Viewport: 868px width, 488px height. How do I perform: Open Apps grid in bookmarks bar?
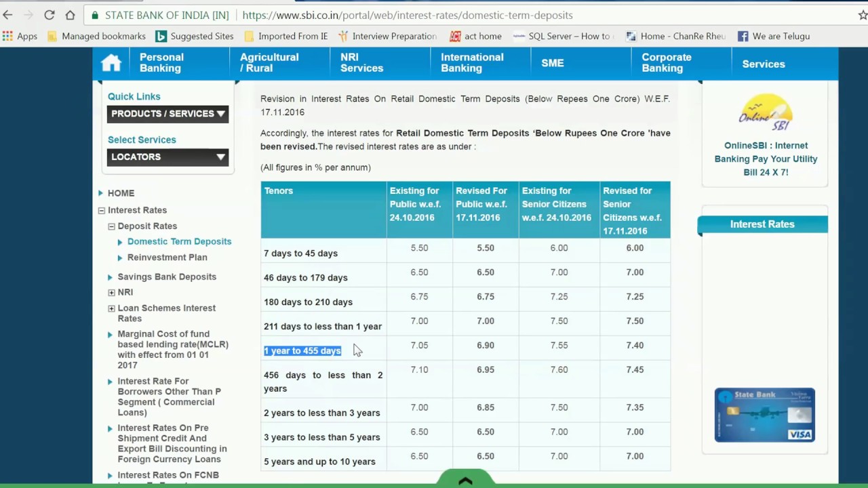pos(20,36)
